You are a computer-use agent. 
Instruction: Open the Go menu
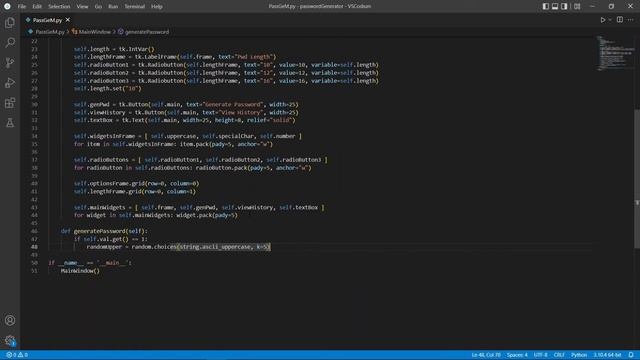(98, 7)
